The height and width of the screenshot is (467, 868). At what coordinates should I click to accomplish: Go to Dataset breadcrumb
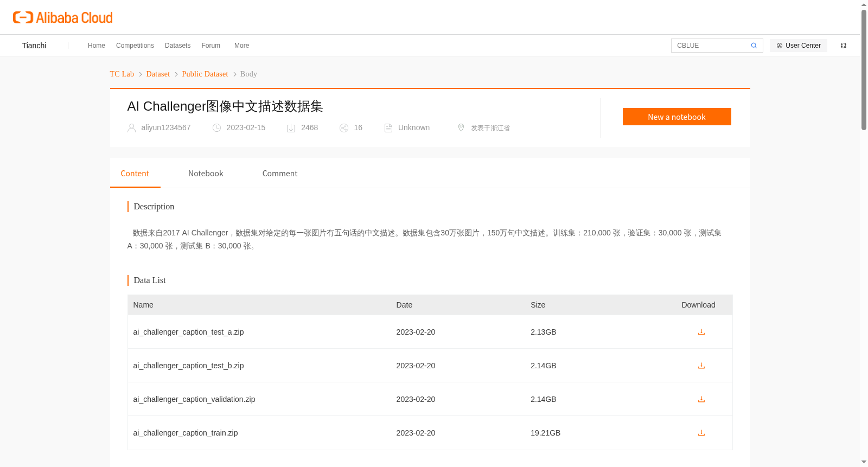point(158,74)
